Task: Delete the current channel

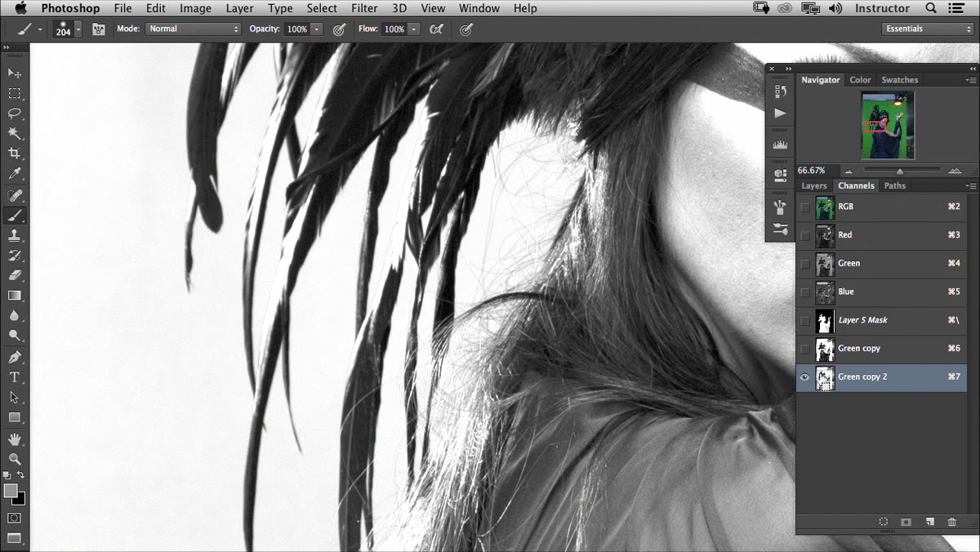Action: click(x=952, y=522)
